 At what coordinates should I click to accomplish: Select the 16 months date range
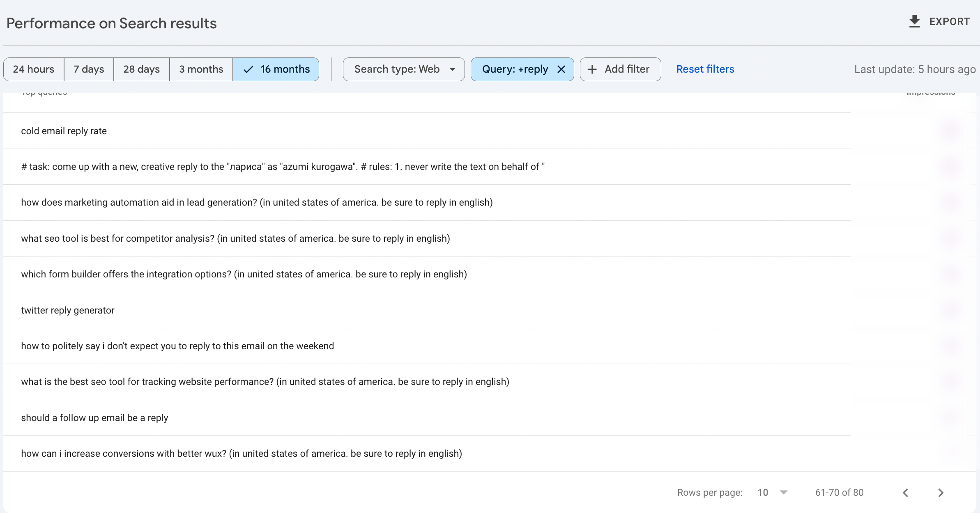pos(276,69)
